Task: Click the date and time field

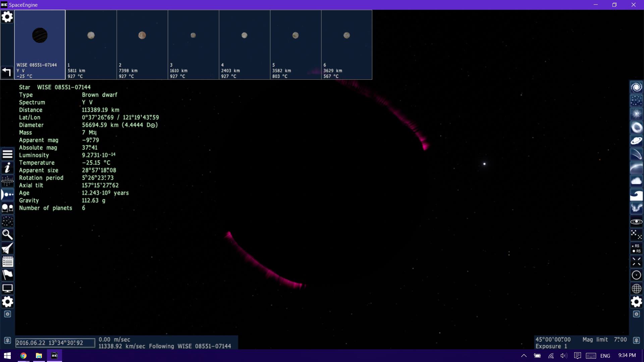Action: tap(55, 343)
